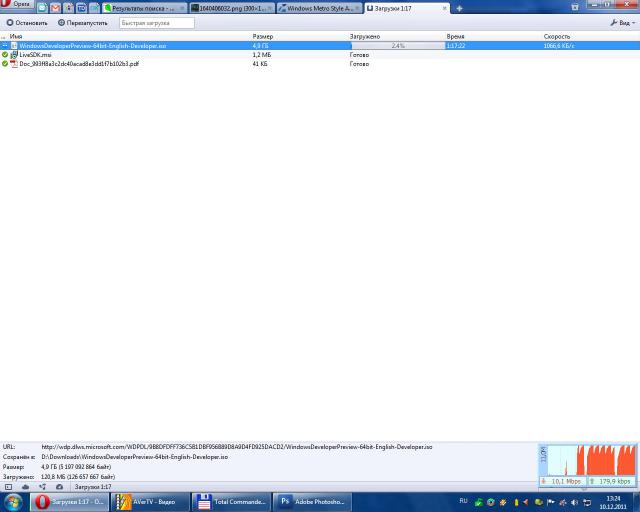Click the PDF file icon
The image size is (640, 512).
[x=14, y=64]
